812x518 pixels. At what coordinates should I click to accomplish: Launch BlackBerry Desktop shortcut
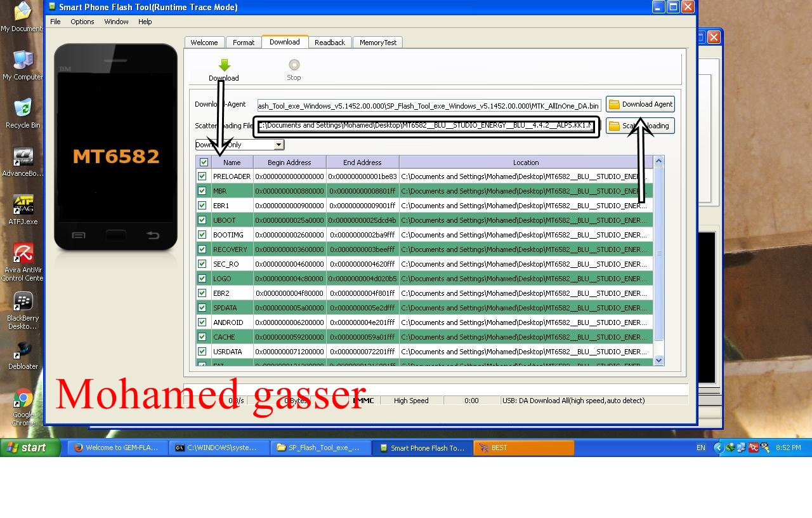pos(23,310)
